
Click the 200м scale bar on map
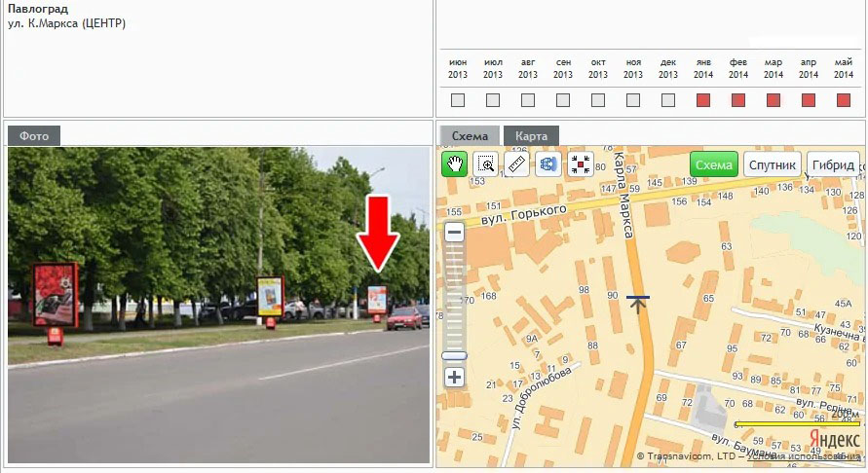[798, 423]
